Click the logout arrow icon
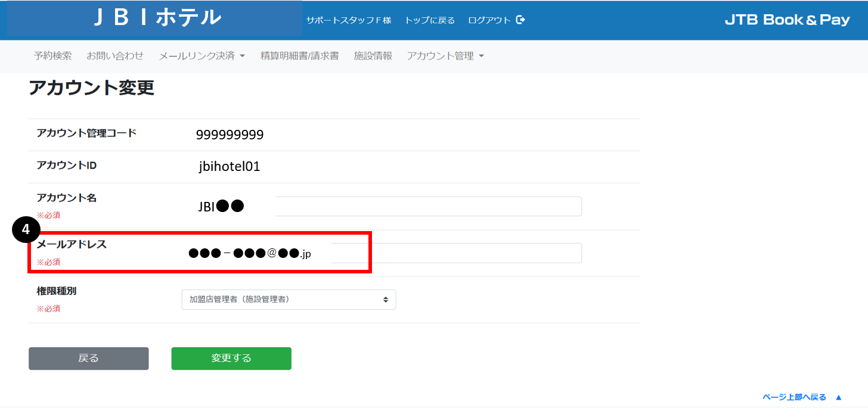Image resolution: width=868 pixels, height=408 pixels. (520, 20)
